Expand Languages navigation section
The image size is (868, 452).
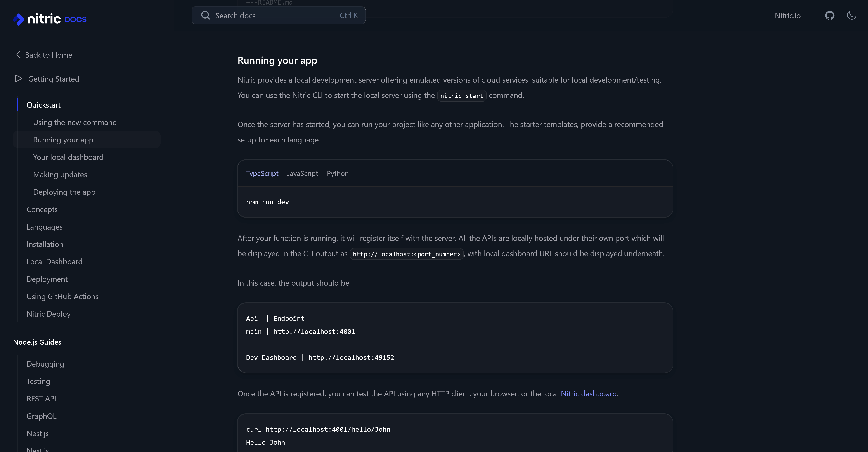click(44, 226)
